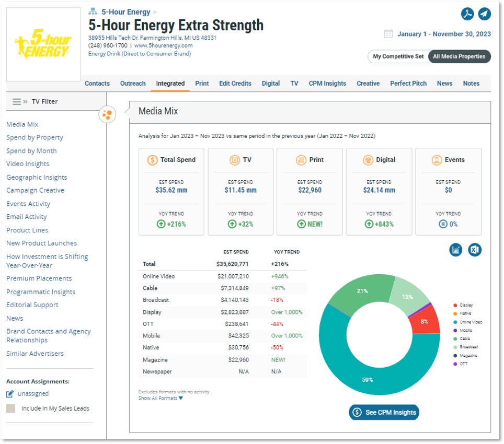Open the calendar date picker icon

388,34
